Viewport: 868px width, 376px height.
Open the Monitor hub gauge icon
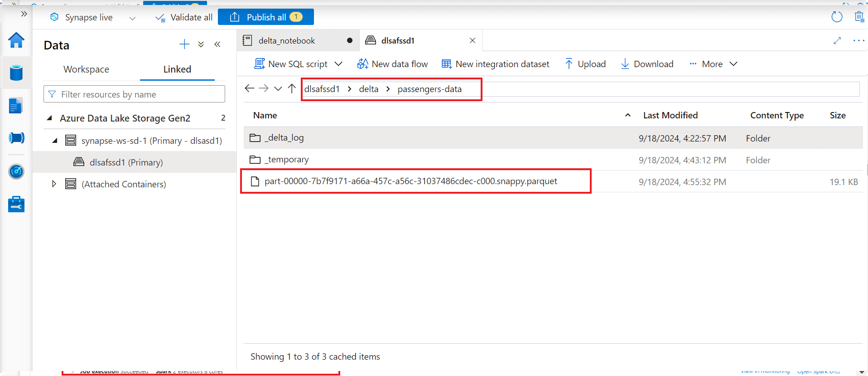(x=16, y=171)
